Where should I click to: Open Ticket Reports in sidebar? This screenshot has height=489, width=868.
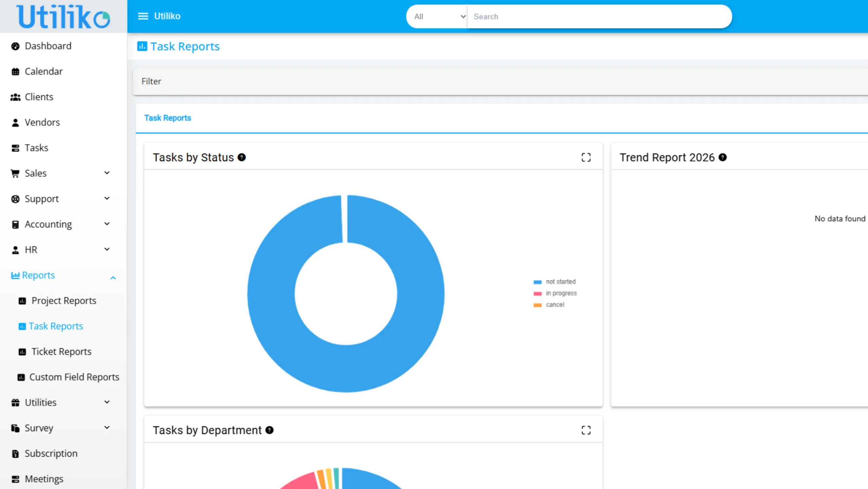61,352
